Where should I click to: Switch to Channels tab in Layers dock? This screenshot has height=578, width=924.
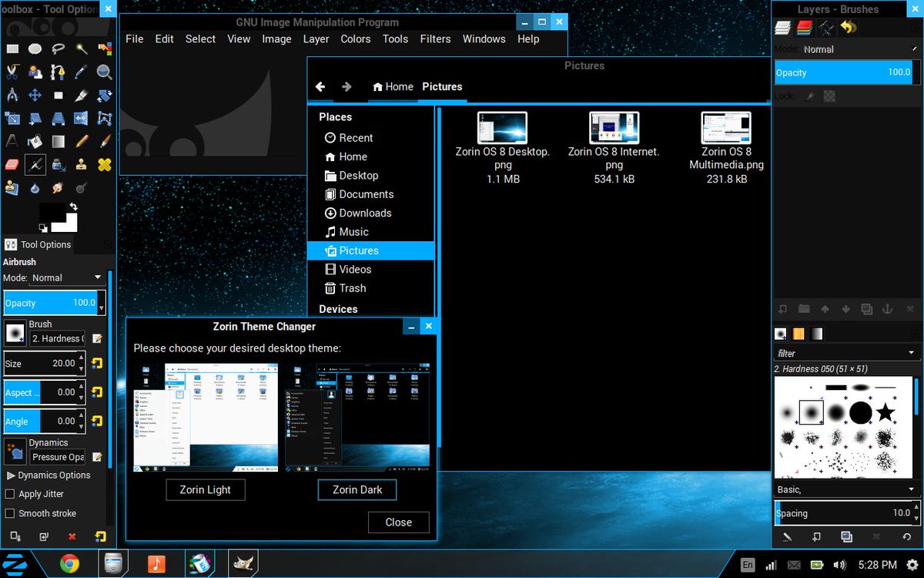[x=805, y=28]
